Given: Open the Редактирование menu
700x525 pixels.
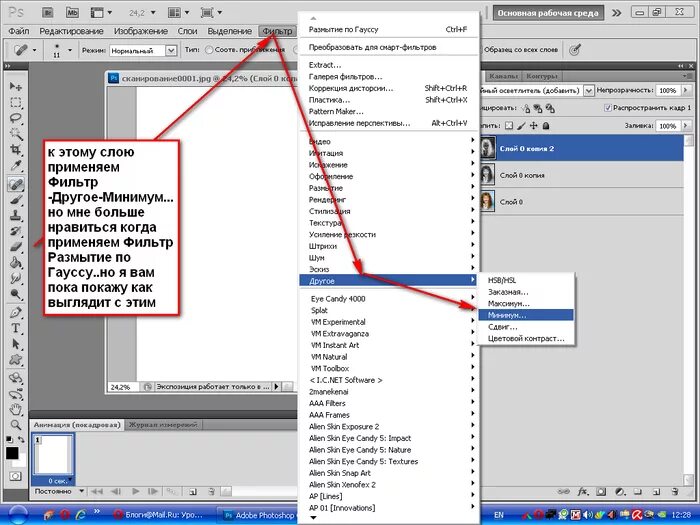Looking at the screenshot, I should [71, 31].
